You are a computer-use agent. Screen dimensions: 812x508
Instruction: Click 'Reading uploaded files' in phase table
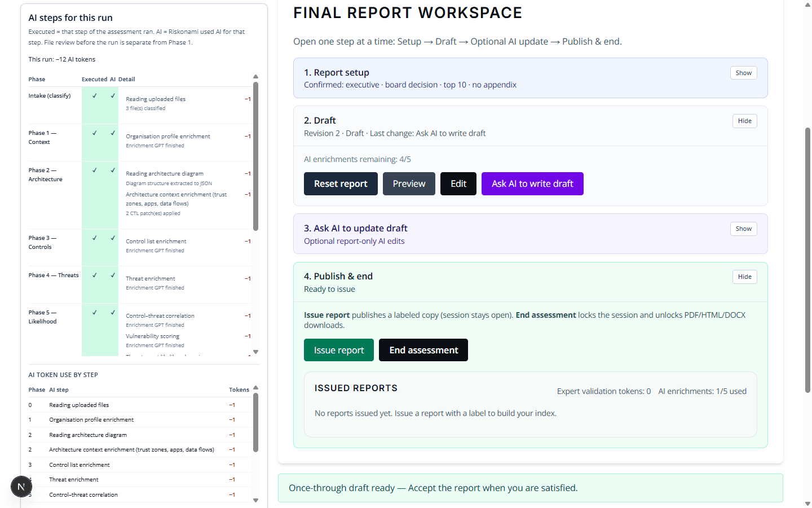(156, 99)
